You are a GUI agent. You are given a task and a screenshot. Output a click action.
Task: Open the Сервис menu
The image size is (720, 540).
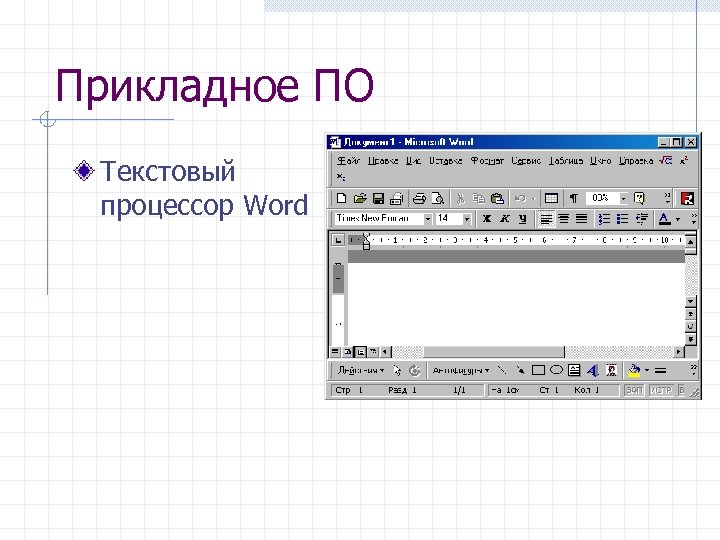[526, 161]
